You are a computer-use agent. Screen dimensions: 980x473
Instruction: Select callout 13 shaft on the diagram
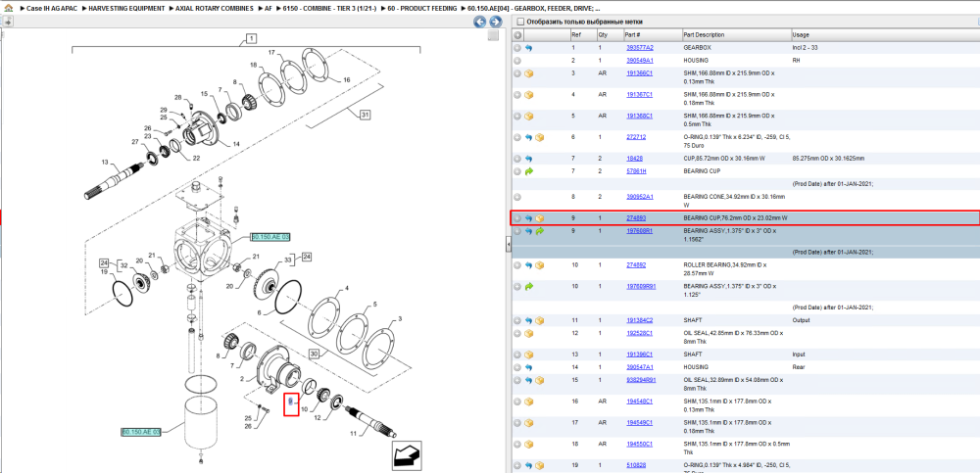(x=106, y=163)
